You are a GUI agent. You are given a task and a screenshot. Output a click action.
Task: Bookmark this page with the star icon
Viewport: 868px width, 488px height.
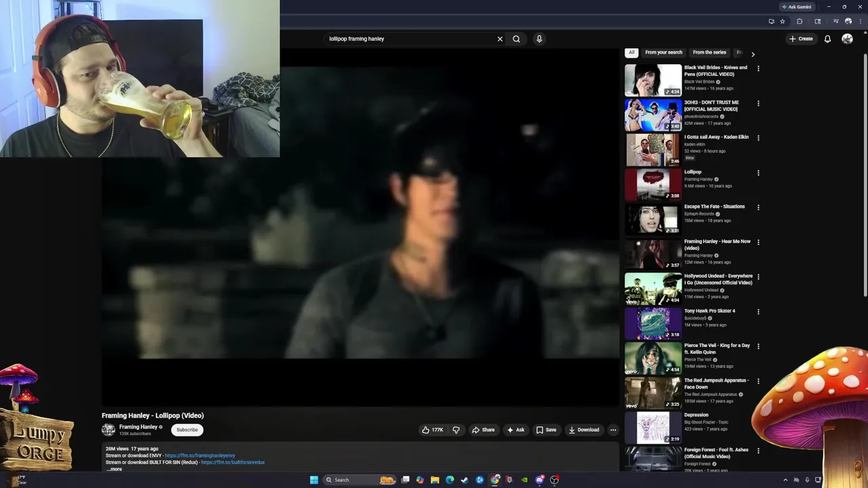(x=783, y=21)
